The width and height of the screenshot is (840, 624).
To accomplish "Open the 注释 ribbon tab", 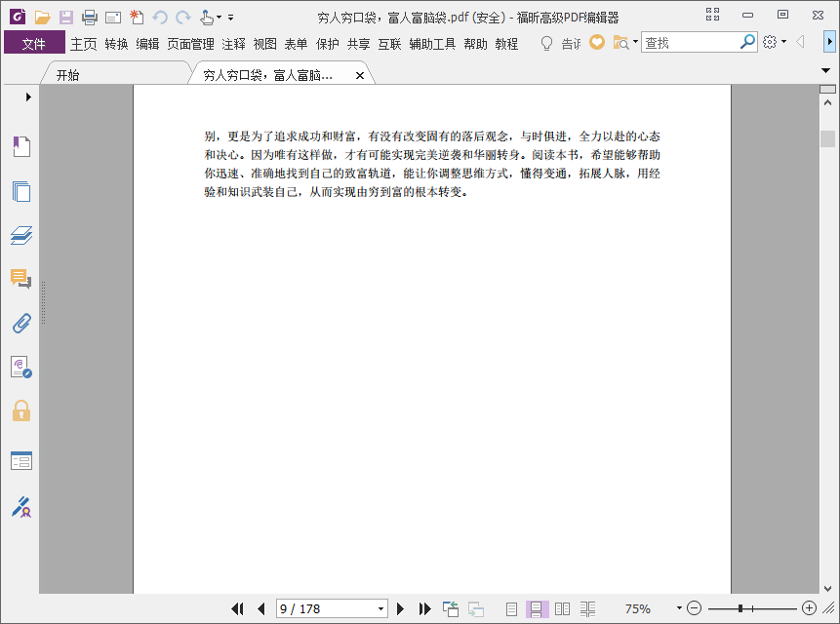I will click(233, 44).
